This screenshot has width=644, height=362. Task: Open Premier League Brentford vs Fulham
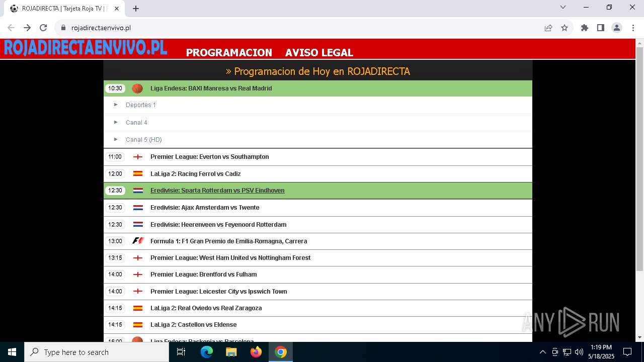[203, 275]
